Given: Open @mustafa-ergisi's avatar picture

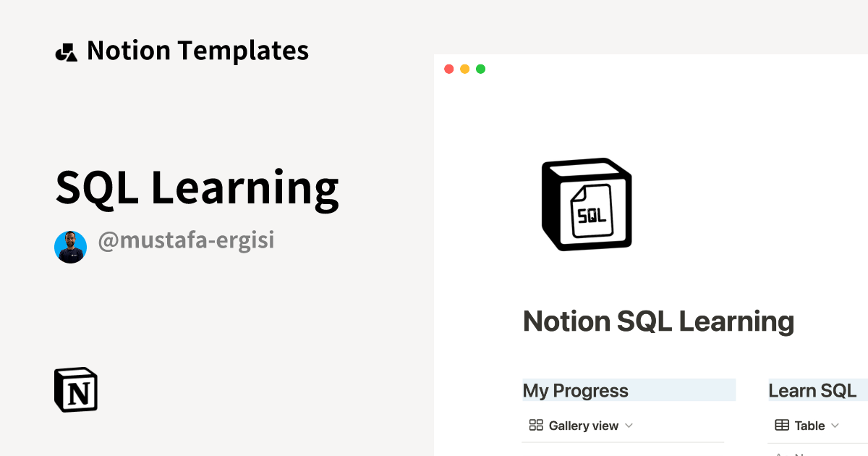Looking at the screenshot, I should tap(70, 247).
